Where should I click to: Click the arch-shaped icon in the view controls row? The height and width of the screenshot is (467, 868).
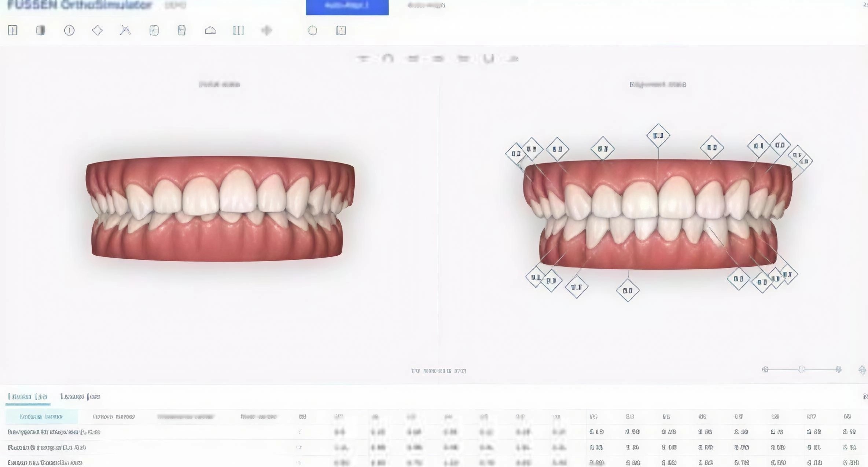click(387, 58)
